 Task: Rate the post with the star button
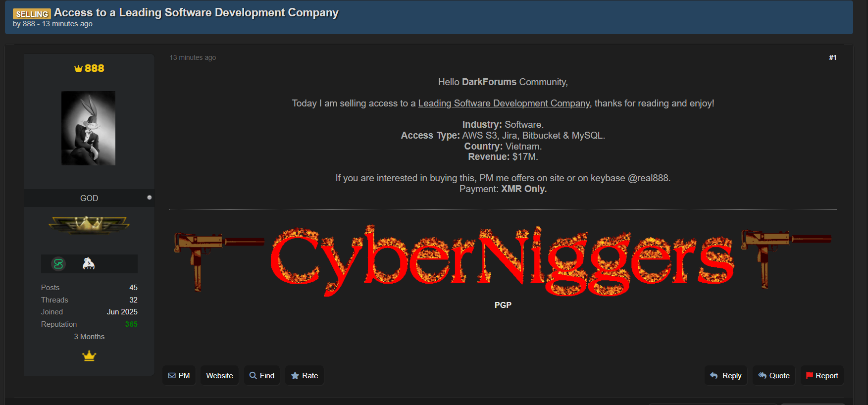point(304,376)
